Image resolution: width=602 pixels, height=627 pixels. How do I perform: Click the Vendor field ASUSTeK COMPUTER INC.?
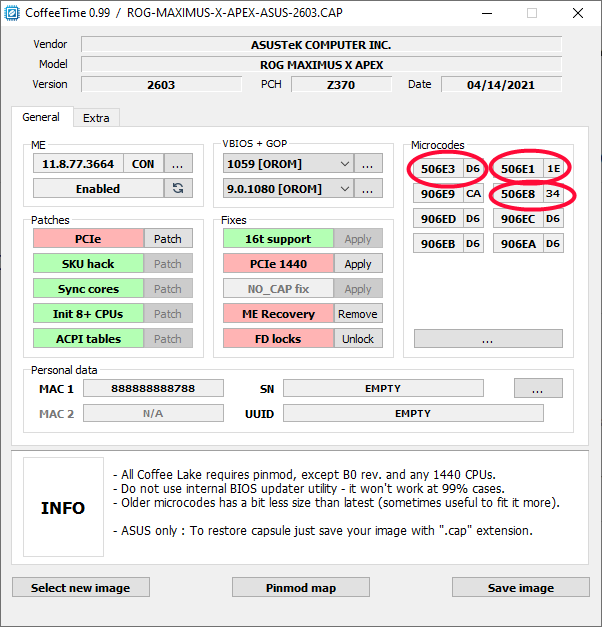click(x=321, y=44)
